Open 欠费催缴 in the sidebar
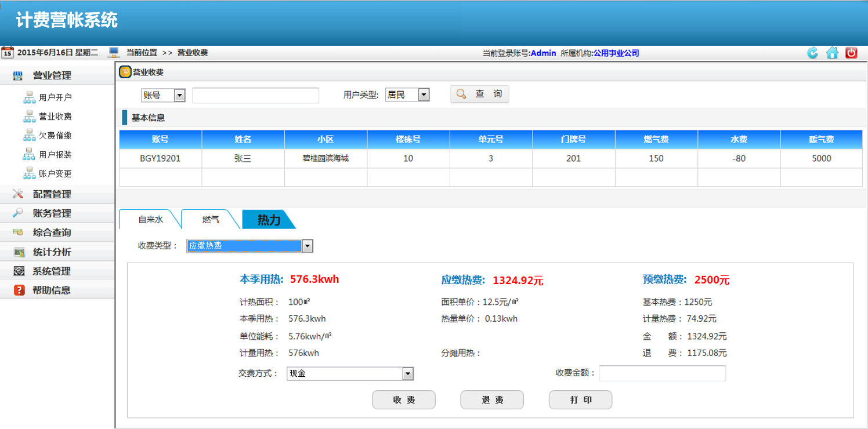The height and width of the screenshot is (429, 868). click(56, 136)
